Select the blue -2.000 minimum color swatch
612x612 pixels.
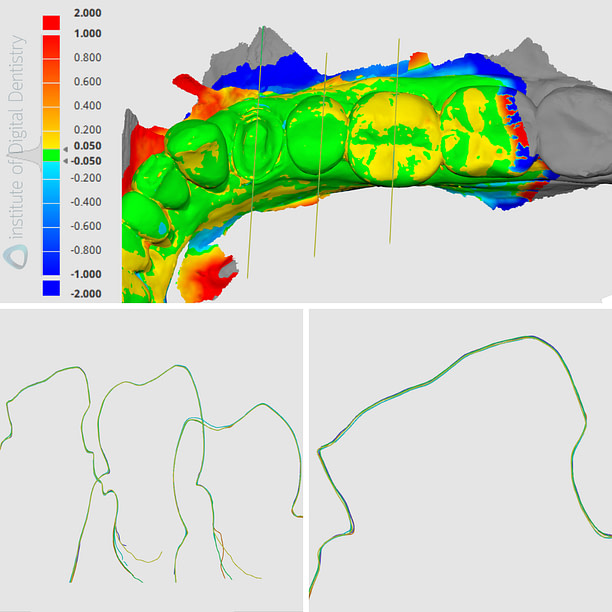click(x=50, y=288)
